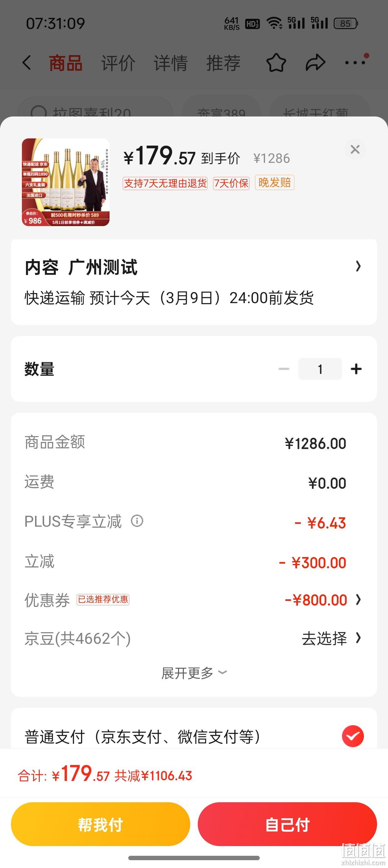Tap the 帮我付 button
388x868 pixels.
(100, 824)
